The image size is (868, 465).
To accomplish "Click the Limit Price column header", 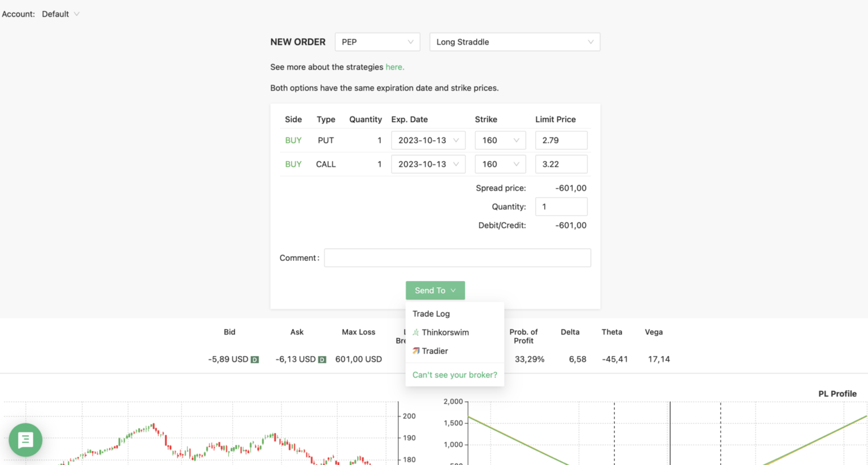I will pos(555,119).
